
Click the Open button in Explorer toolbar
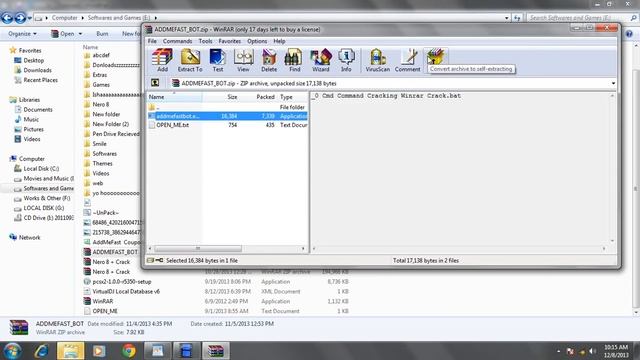click(63, 34)
